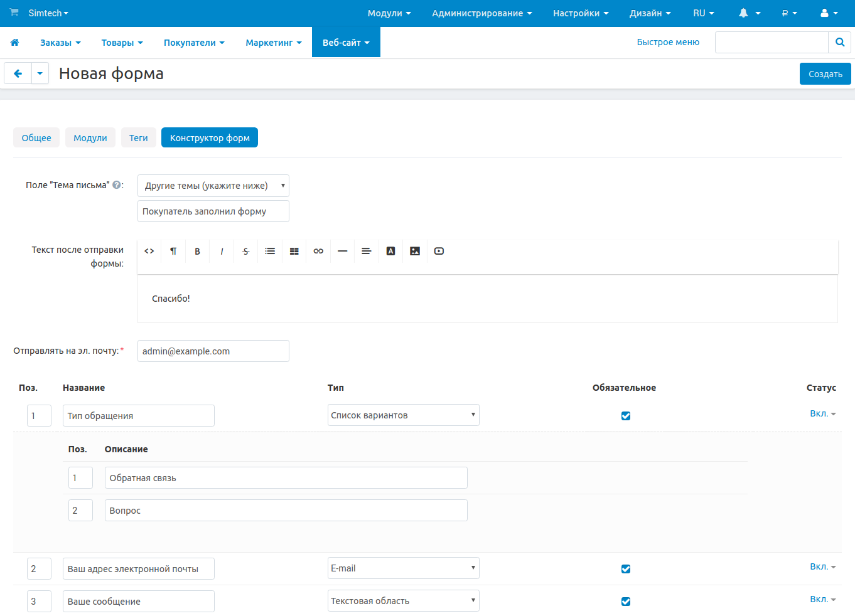
Task: Toggle required checkbox for E-mail field
Action: [626, 569]
